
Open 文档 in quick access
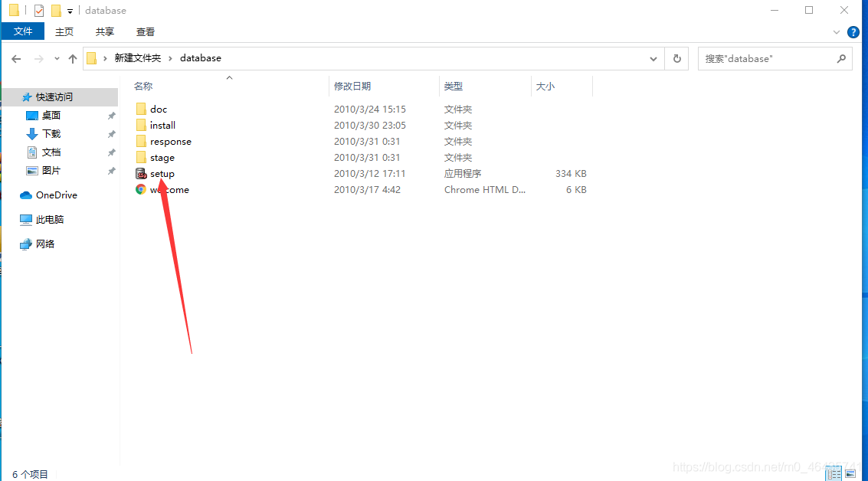pyautogui.click(x=51, y=152)
